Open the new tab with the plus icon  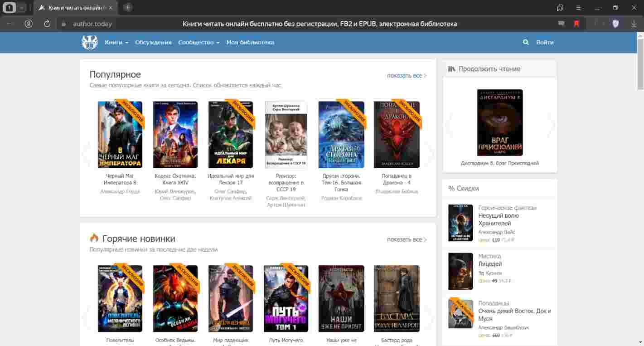[x=128, y=7]
